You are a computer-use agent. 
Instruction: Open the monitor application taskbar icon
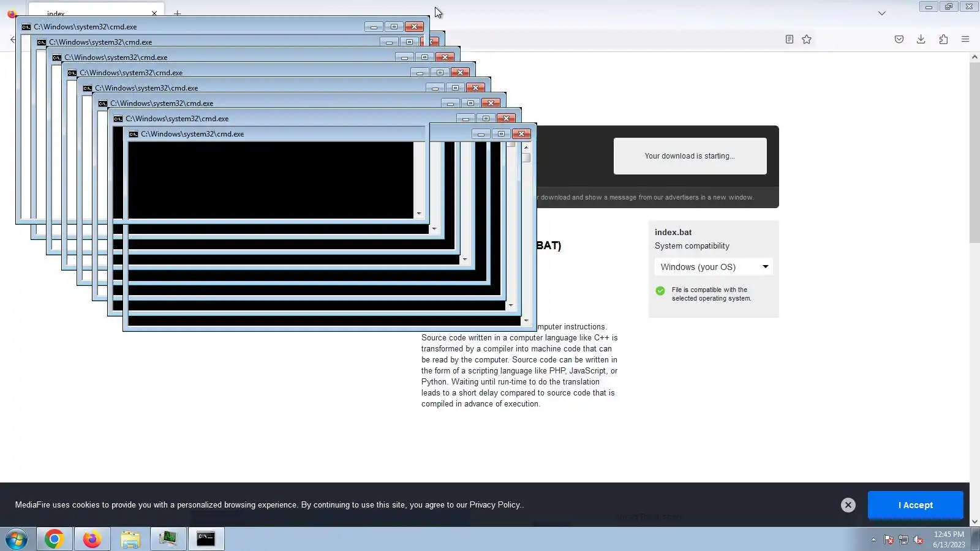coord(168,539)
